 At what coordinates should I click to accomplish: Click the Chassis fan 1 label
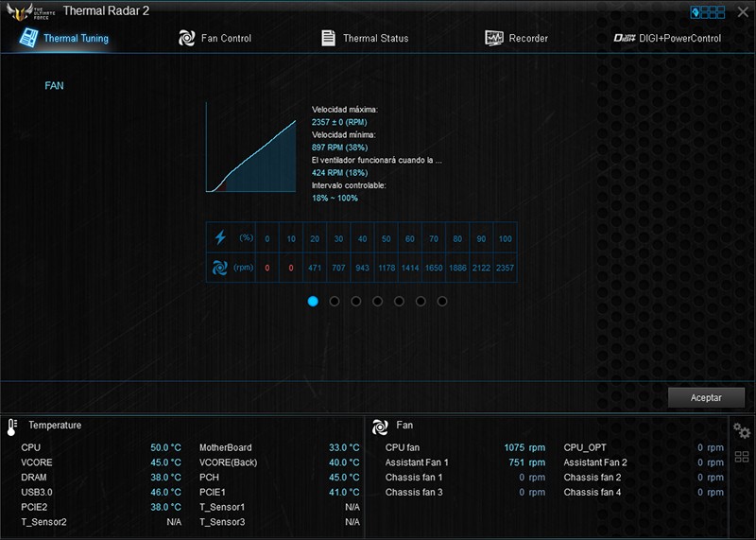tap(414, 478)
